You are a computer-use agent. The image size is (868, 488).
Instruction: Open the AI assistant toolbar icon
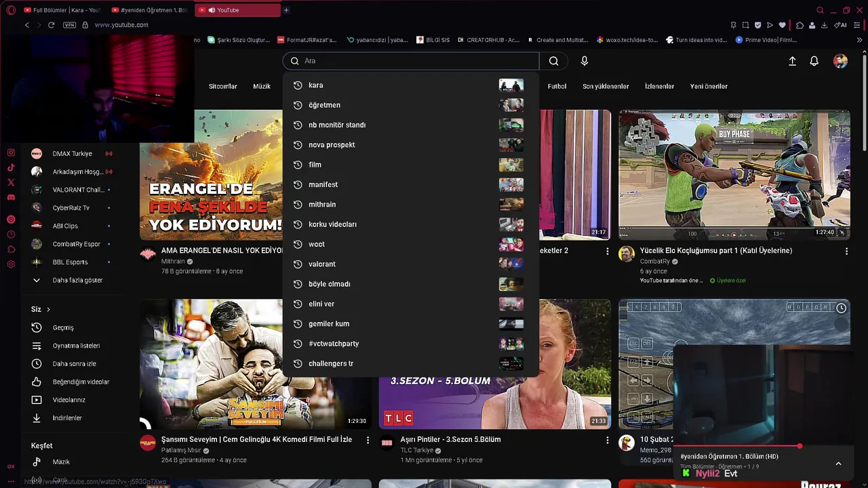[841, 25]
